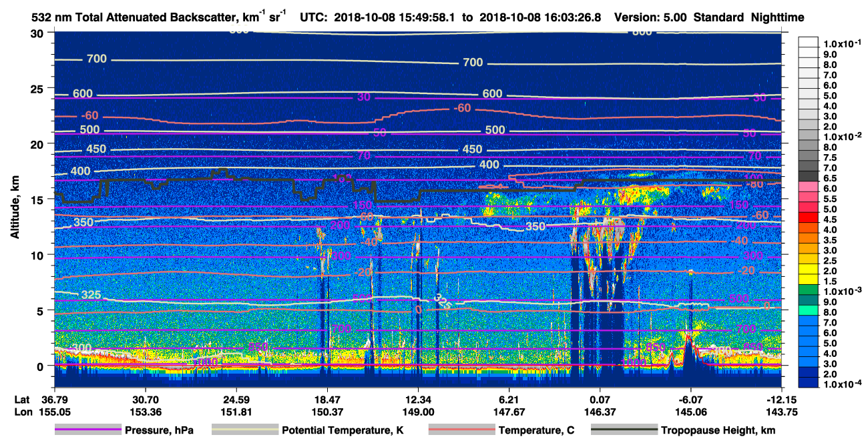Click the yellow Potential Temperature legend line sample
The width and height of the screenshot is (868, 445).
click(245, 430)
